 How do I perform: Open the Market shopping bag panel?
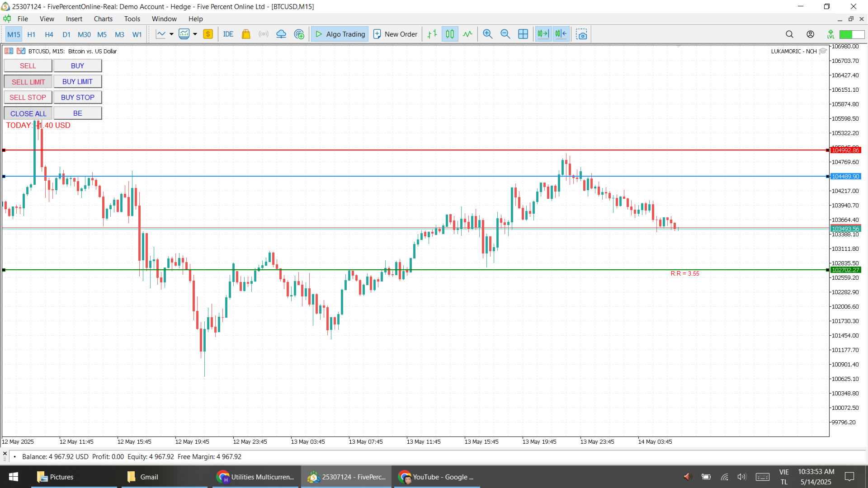[246, 34]
